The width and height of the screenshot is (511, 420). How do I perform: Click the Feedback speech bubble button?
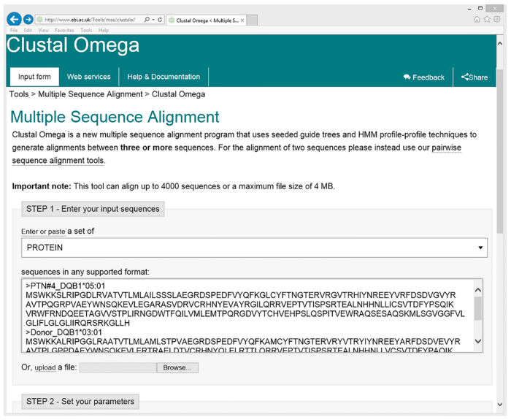pos(424,77)
